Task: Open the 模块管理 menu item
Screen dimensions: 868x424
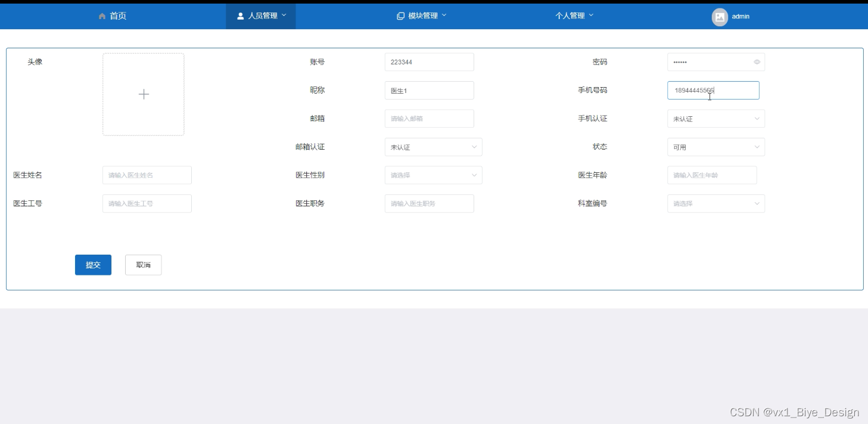Action: 422,16
